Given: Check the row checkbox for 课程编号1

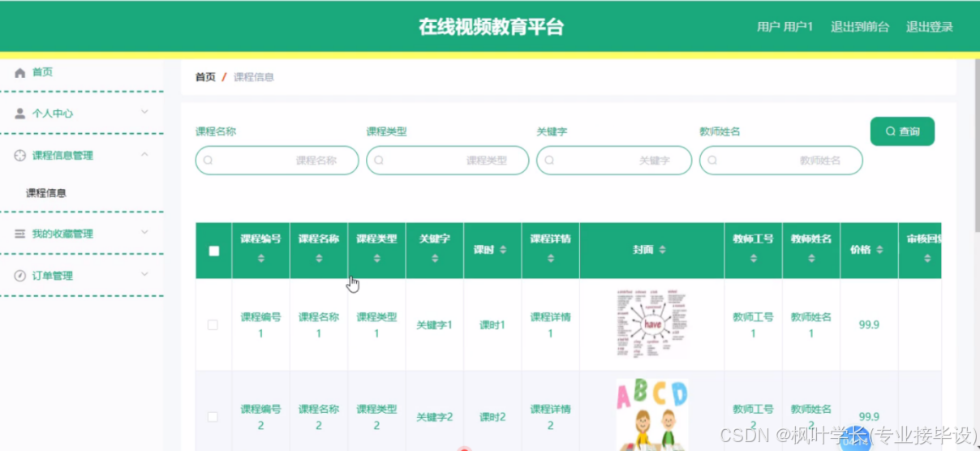Looking at the screenshot, I should coord(213,324).
